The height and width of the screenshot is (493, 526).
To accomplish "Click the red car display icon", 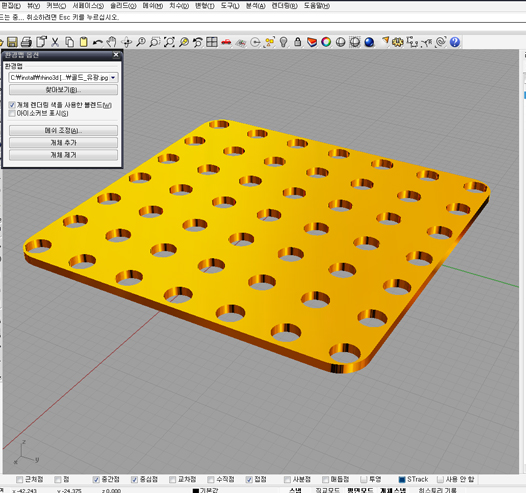I will coord(226,42).
